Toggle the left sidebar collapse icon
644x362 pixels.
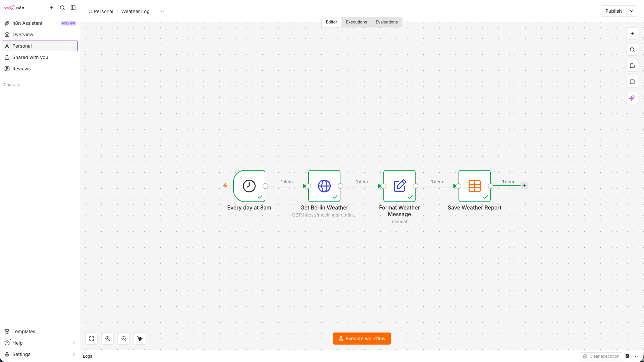click(x=73, y=8)
